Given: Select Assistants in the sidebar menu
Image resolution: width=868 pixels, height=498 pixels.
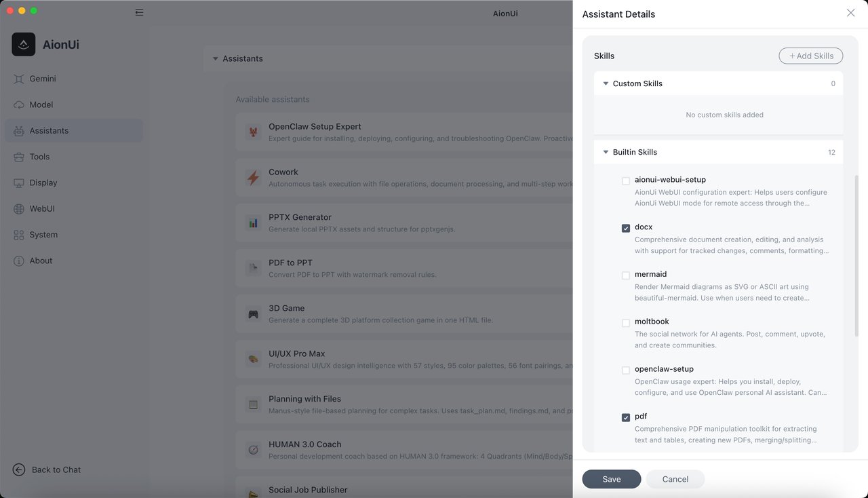Looking at the screenshot, I should point(48,130).
